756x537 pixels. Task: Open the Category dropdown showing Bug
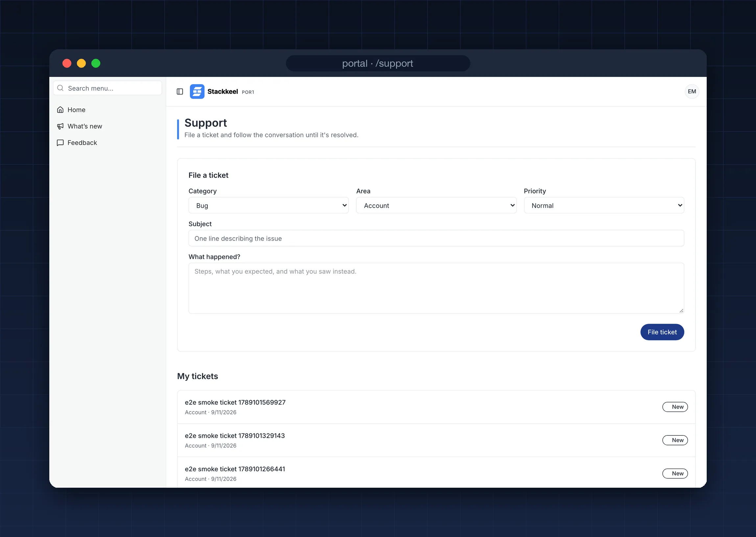tap(269, 205)
